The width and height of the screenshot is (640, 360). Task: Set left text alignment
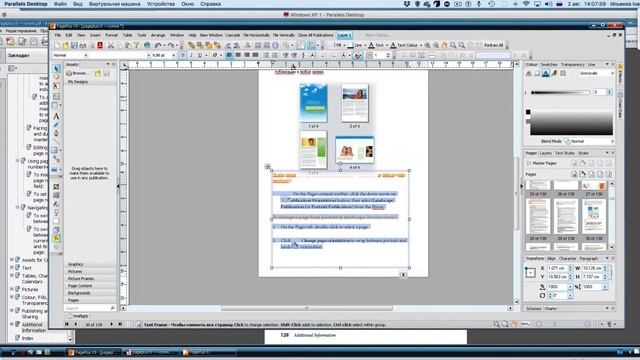[229, 55]
